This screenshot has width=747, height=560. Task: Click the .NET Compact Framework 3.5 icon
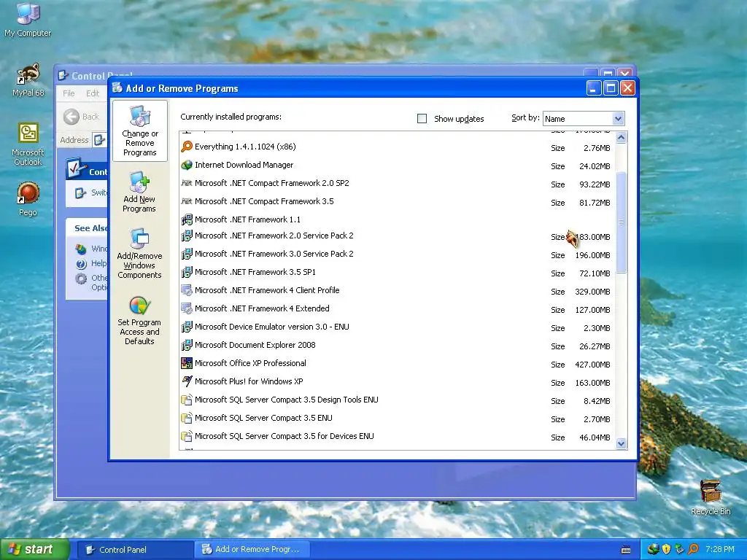(187, 201)
